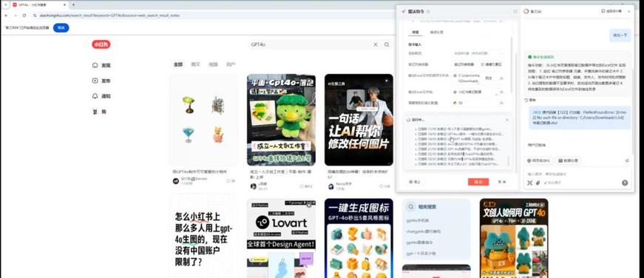
Task: Click the paperclip attachment icon in chat
Action: point(538,183)
